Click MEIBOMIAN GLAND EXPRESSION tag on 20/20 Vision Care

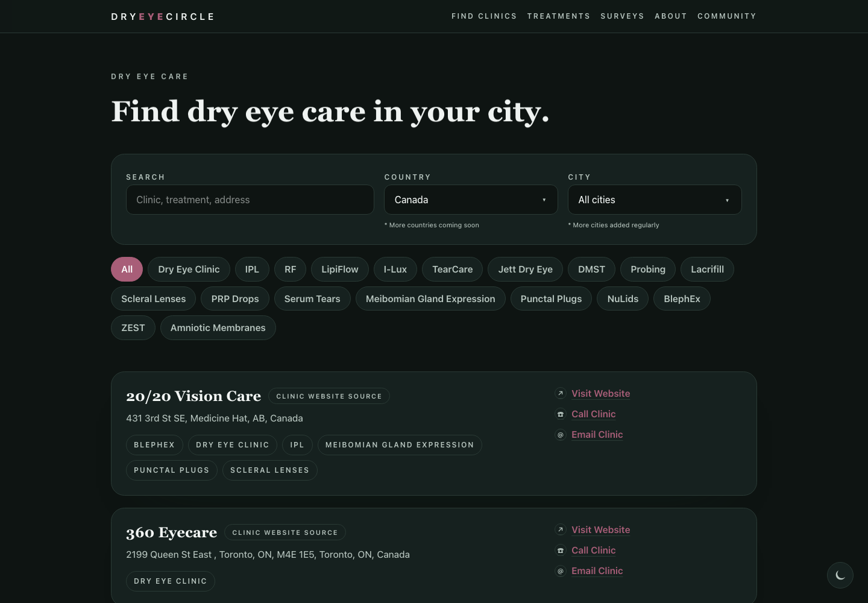coord(400,445)
